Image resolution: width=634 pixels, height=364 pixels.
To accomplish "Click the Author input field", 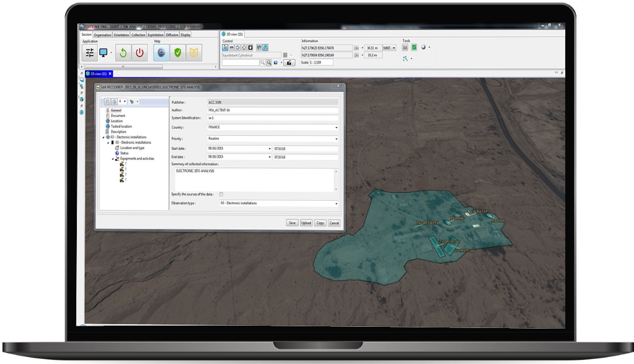I will pyautogui.click(x=272, y=110).
